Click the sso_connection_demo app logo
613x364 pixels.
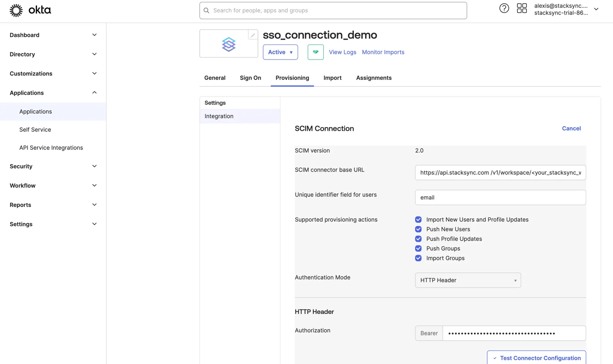(229, 44)
